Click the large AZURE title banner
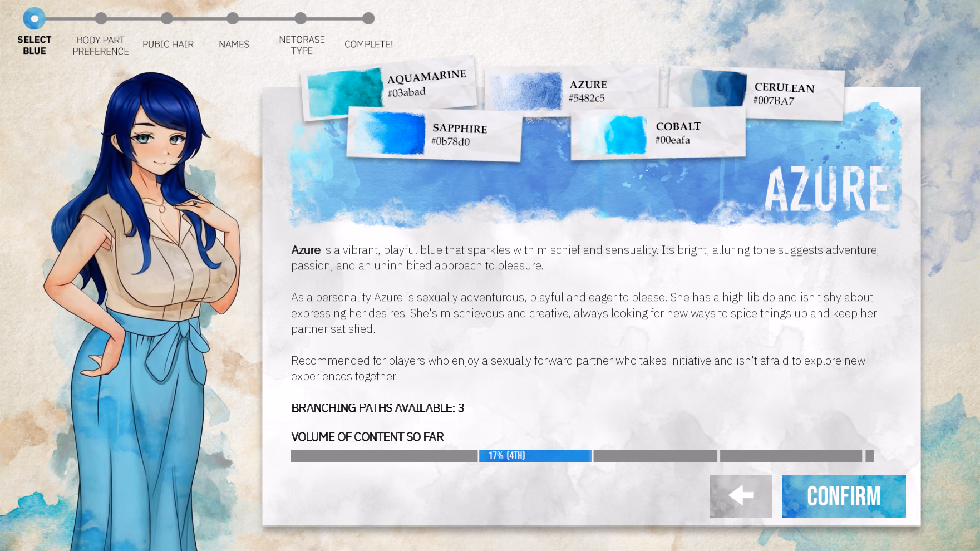 pyautogui.click(x=828, y=189)
